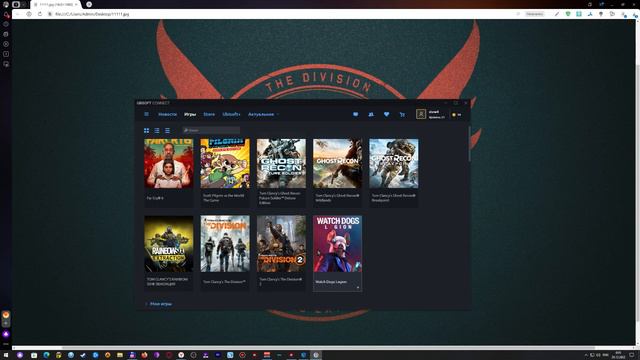
Task: Open the Ubisoft+ tab
Action: coord(231,114)
